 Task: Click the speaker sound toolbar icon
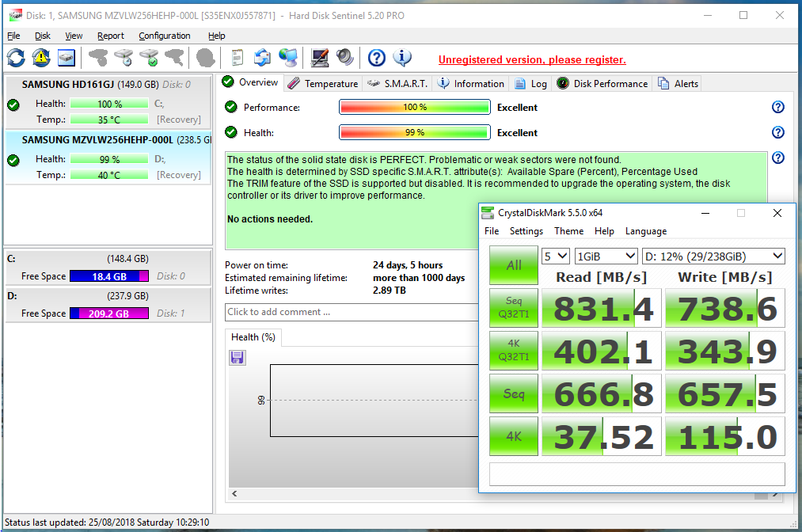pos(344,58)
